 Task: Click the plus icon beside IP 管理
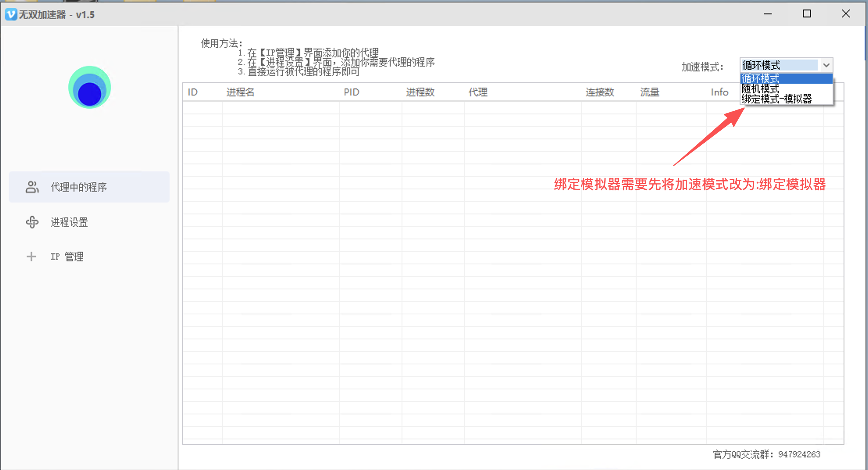pyautogui.click(x=31, y=257)
